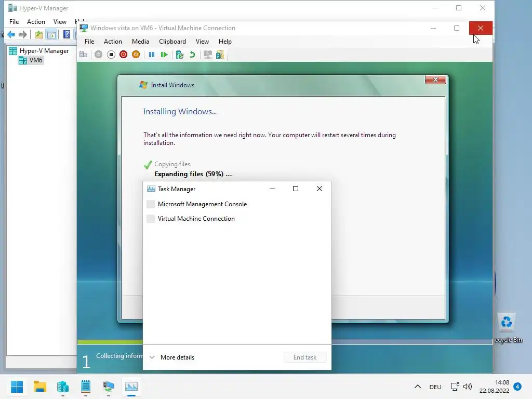Minimize the Virtual Machine Connection window
Viewport: 532px width, 399px height.
433,28
